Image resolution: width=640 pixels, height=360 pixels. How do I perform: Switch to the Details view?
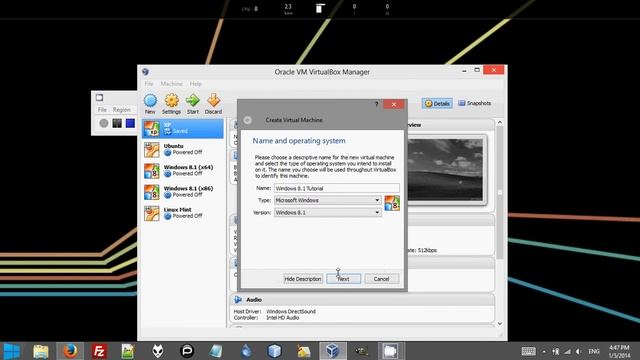pos(437,103)
